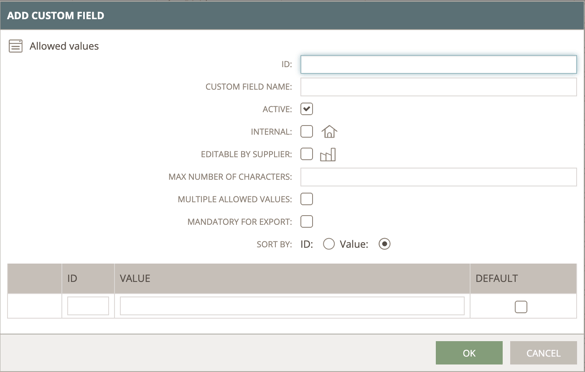Enable Multiple Allowed Values checkbox

tap(307, 199)
